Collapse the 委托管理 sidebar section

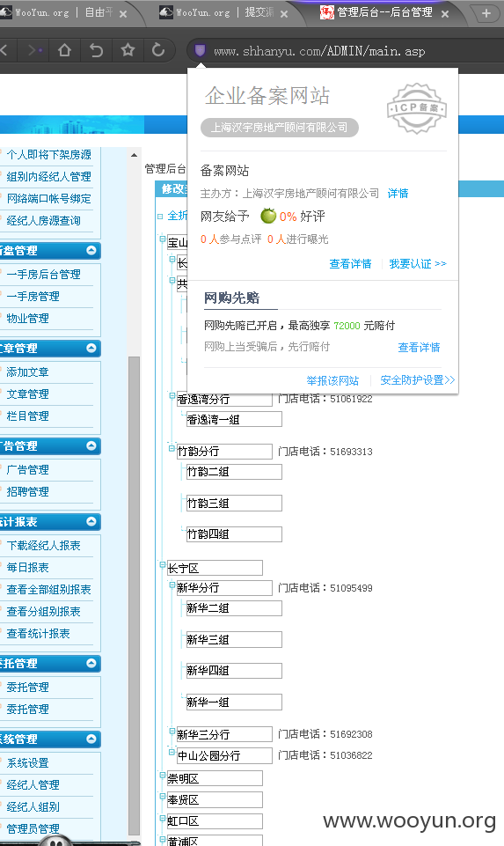pyautogui.click(x=91, y=663)
